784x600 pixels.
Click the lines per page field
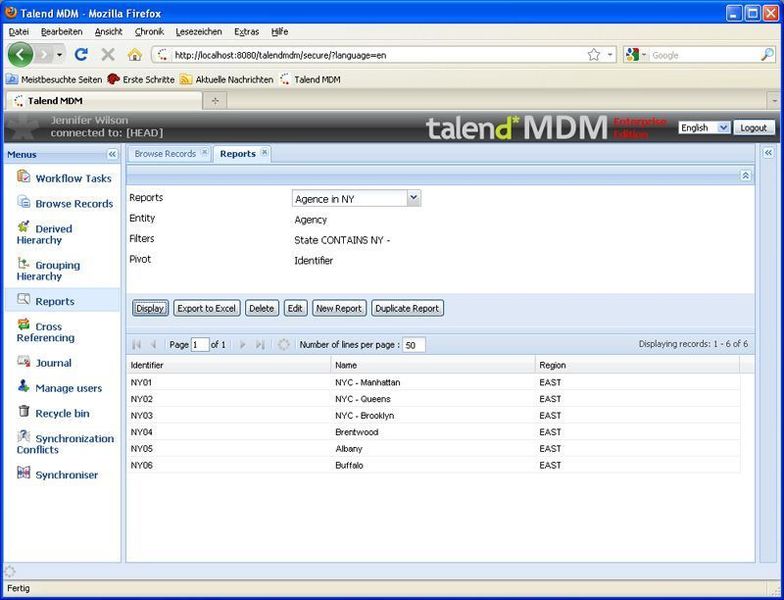click(x=414, y=345)
